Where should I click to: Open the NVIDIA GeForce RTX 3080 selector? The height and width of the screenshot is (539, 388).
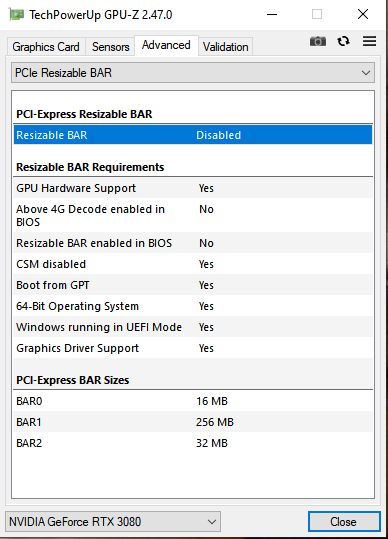coord(113,521)
